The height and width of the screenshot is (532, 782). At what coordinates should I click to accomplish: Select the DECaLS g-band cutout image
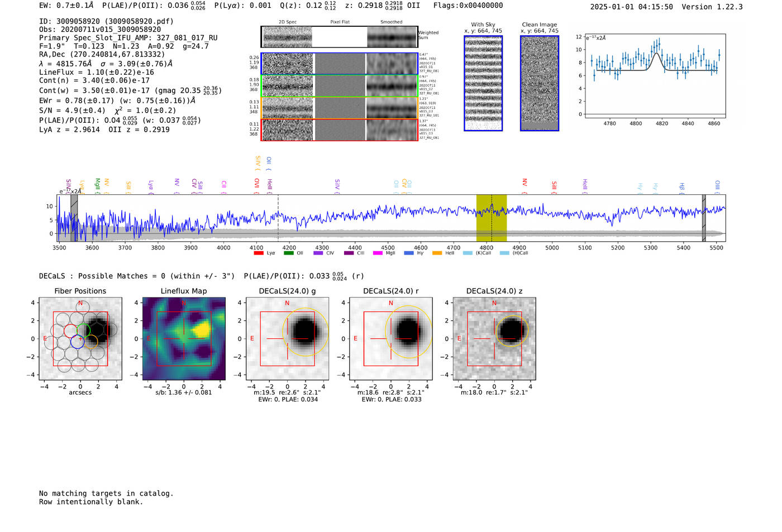tap(287, 338)
